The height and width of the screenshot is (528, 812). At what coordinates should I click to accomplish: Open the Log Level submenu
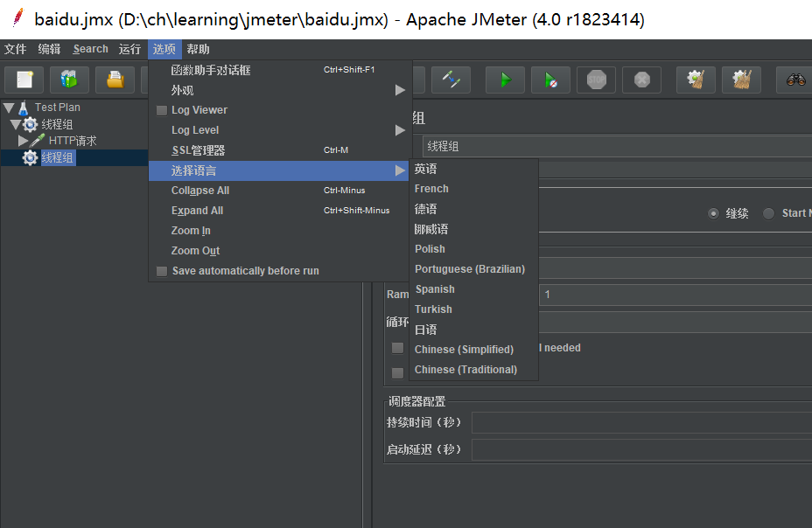[280, 129]
